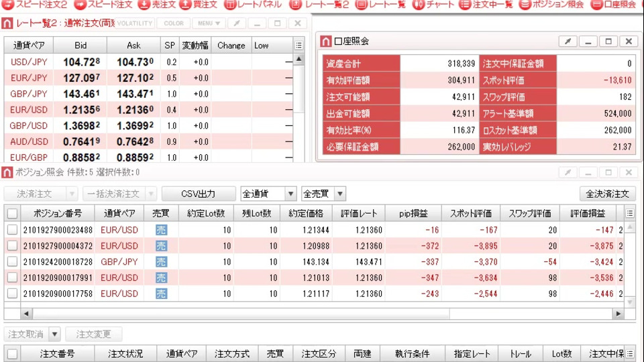Click the EUR/USD Ask price 1.21360

tap(135, 110)
